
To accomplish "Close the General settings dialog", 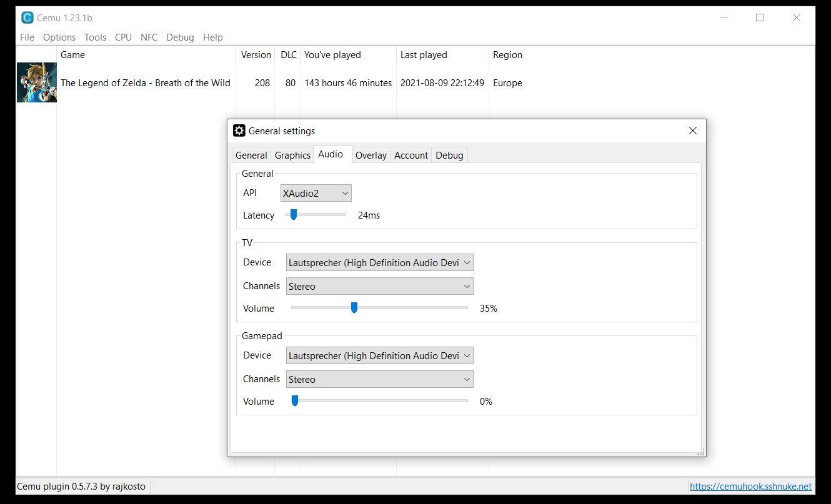I will 692,131.
